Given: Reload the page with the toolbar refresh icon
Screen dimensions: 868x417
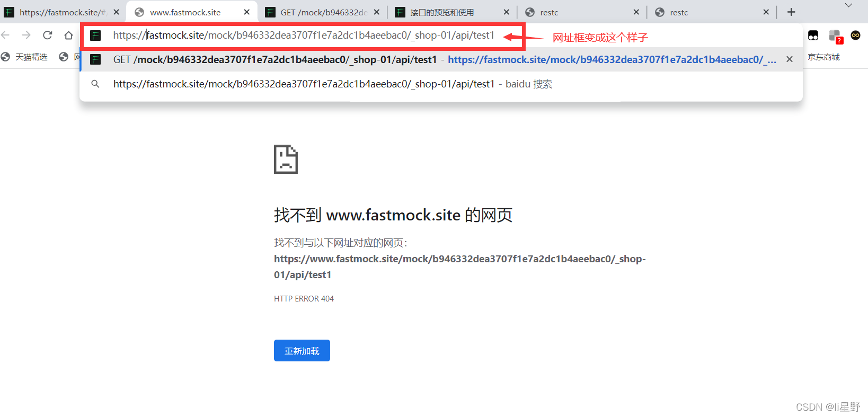Looking at the screenshot, I should pyautogui.click(x=48, y=35).
